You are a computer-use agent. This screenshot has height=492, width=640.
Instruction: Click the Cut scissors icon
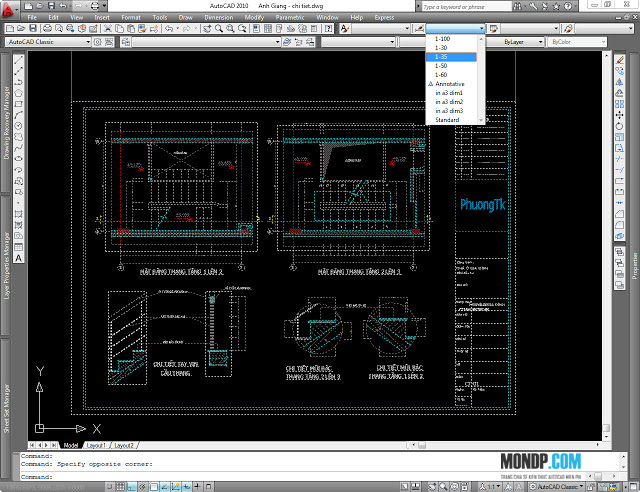(x=108, y=29)
